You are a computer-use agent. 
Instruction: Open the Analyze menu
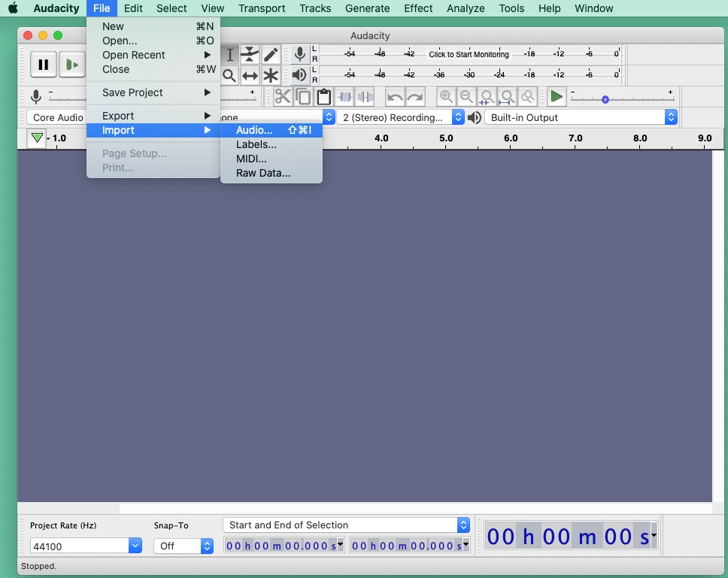(x=466, y=8)
